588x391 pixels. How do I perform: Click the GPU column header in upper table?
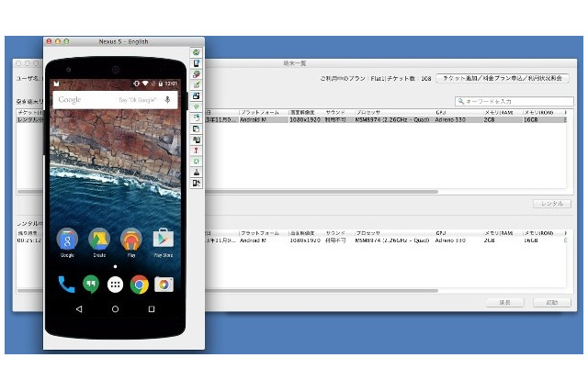click(x=441, y=112)
